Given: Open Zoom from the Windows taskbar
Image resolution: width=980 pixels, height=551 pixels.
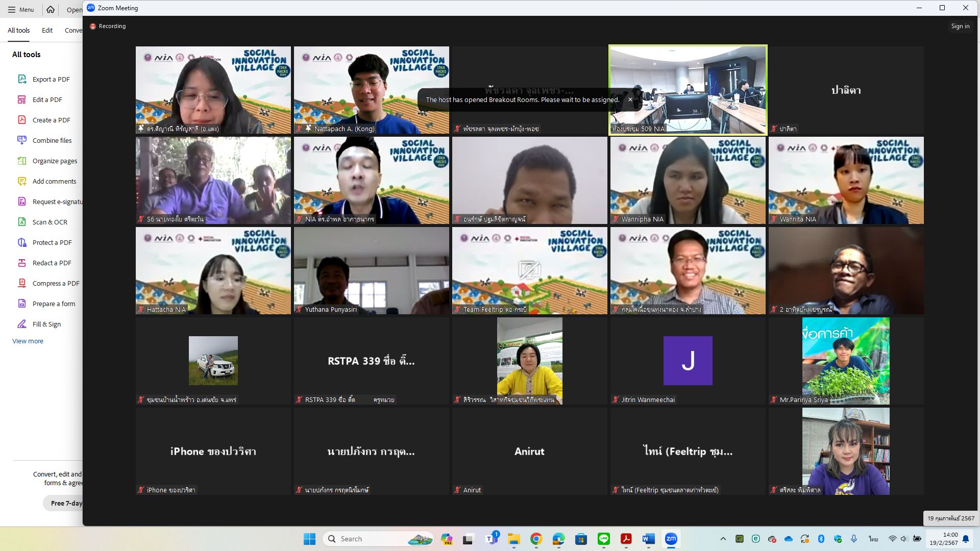Looking at the screenshot, I should [x=671, y=539].
